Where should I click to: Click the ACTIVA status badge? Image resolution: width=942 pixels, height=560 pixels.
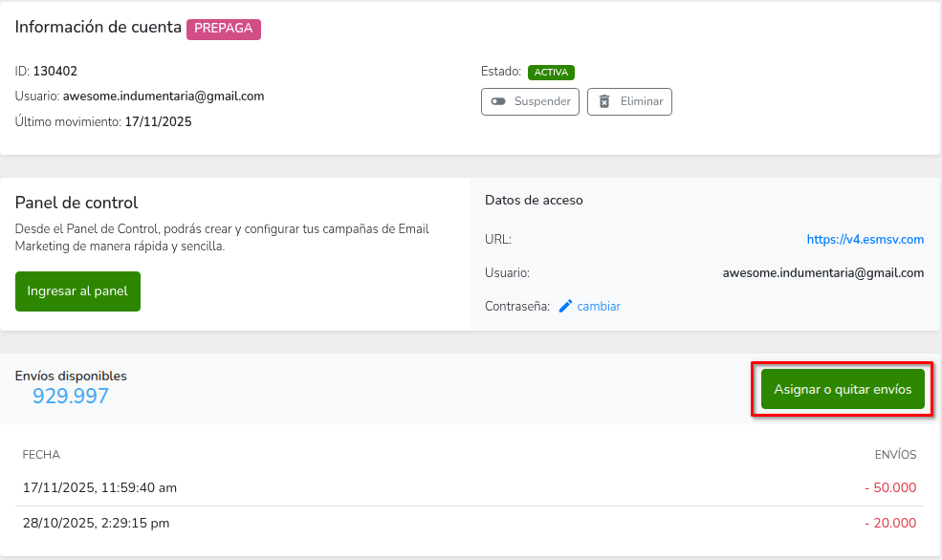[x=551, y=72]
